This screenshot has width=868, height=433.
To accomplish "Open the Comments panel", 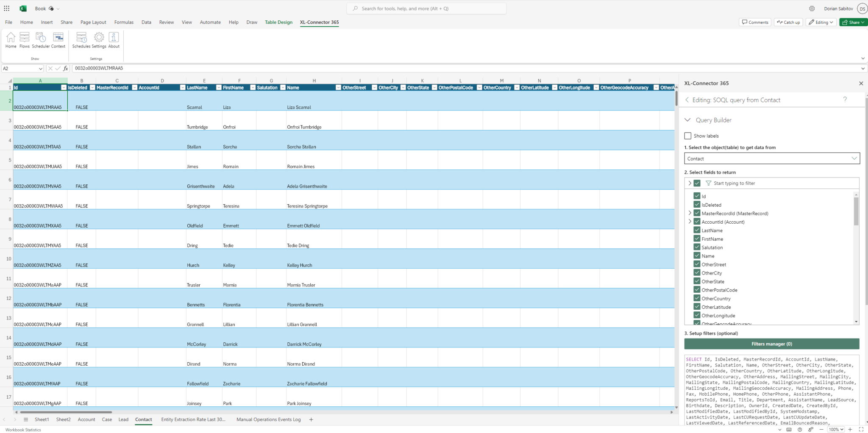I will click(754, 22).
